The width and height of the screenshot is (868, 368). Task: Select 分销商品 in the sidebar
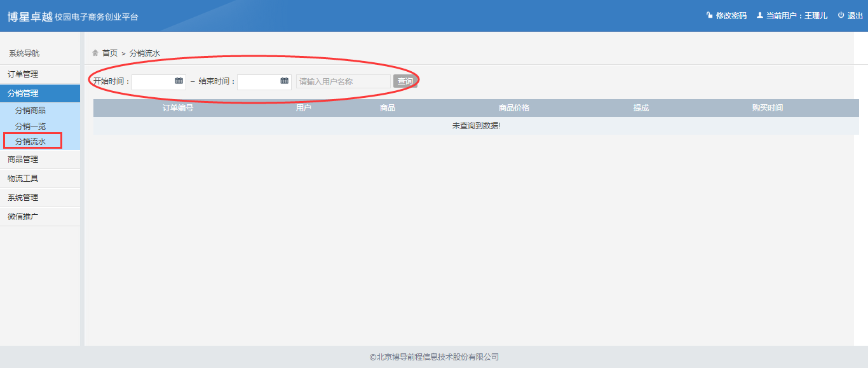pyautogui.click(x=31, y=111)
